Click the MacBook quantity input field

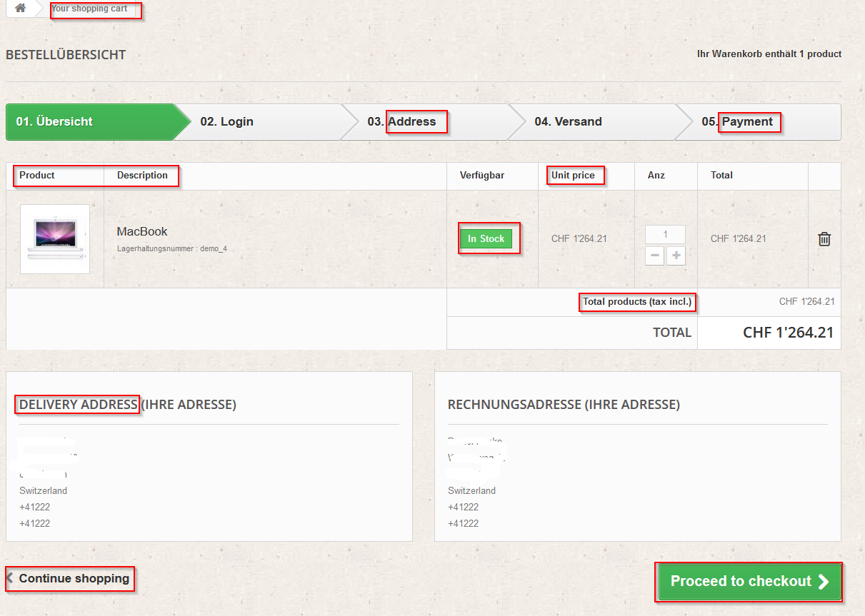pos(665,234)
